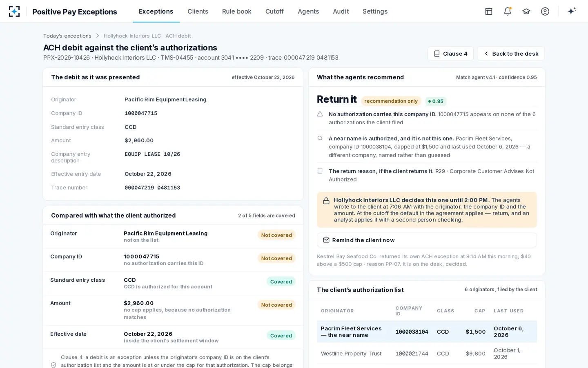Open the user account profile icon

click(x=545, y=11)
